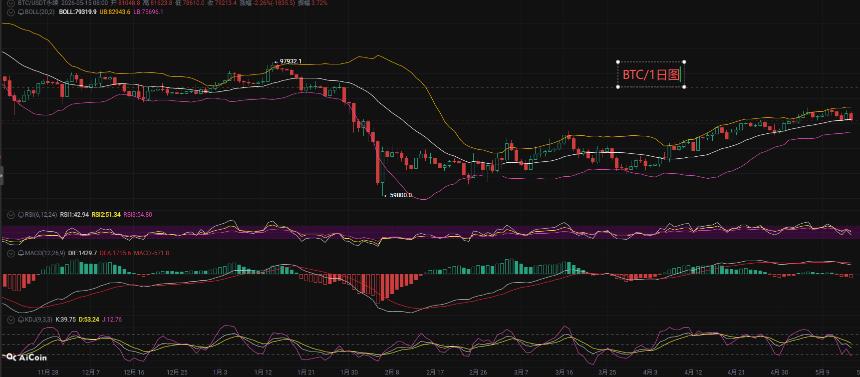Select the J:12.76 value

pyautogui.click(x=112, y=319)
